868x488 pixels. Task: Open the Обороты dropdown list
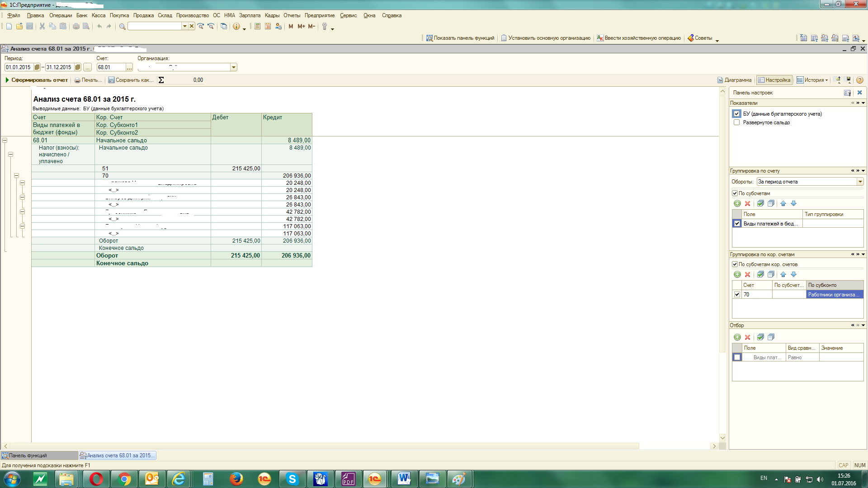860,182
